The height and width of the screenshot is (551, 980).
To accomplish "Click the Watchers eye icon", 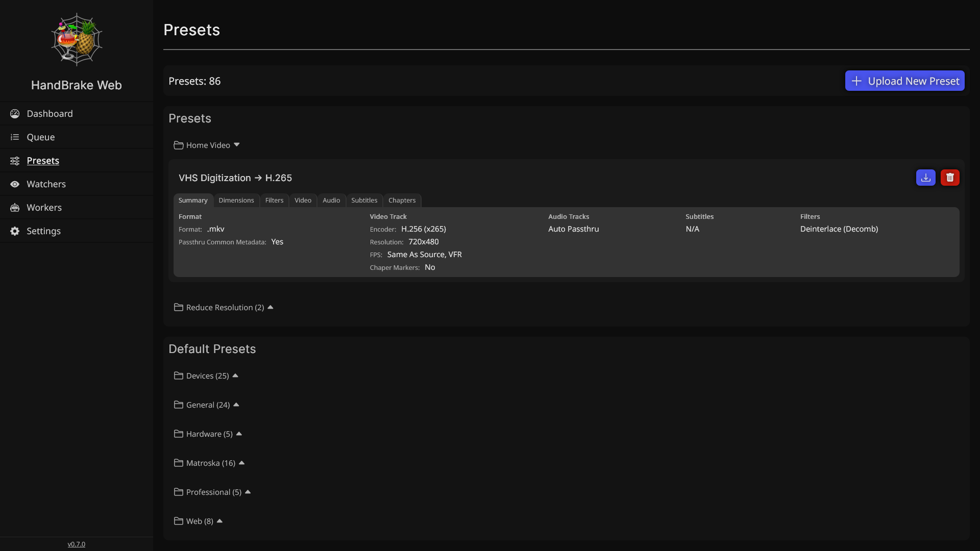I will (x=15, y=184).
